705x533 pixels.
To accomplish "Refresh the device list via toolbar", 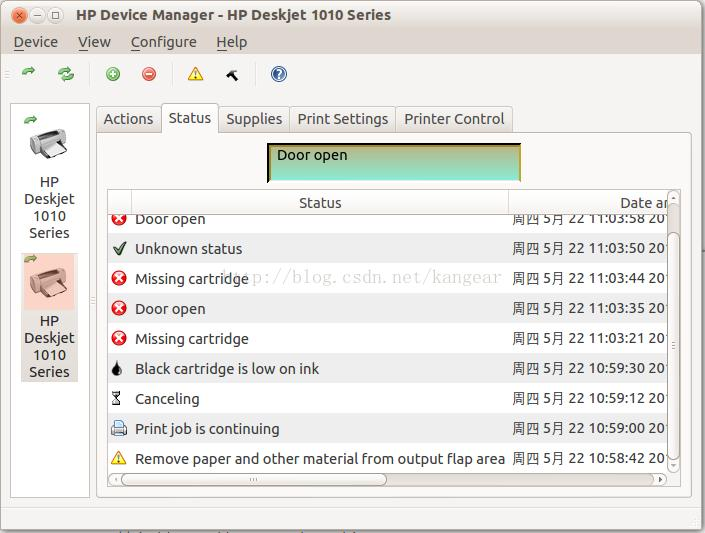I will point(66,74).
